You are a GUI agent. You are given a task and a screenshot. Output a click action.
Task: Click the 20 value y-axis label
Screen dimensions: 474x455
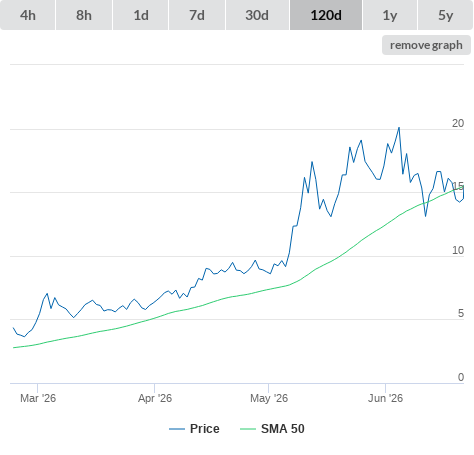click(458, 123)
